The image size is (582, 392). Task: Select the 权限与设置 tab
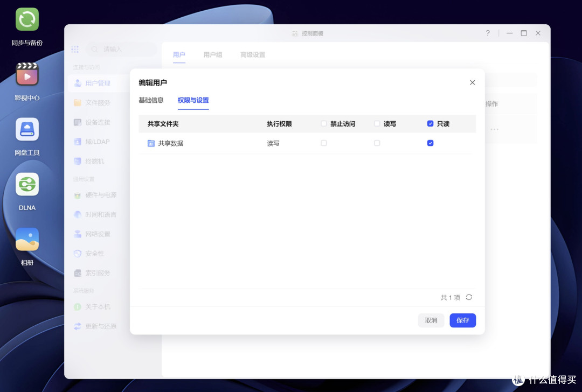coord(193,100)
